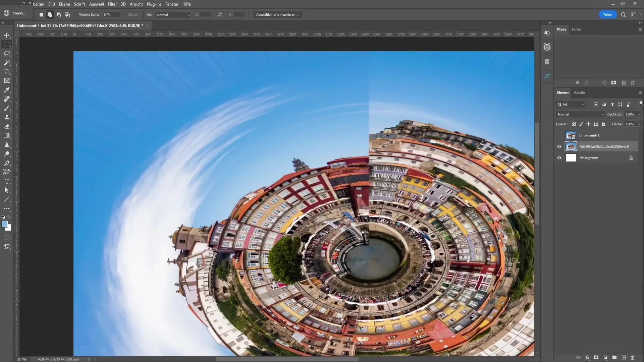The height and width of the screenshot is (362, 644).
Task: Select the Lasso tool
Action: coord(7,54)
